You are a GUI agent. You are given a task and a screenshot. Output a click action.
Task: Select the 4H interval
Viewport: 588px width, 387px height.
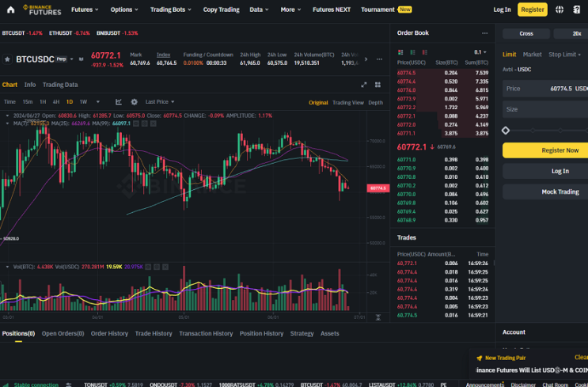56,101
